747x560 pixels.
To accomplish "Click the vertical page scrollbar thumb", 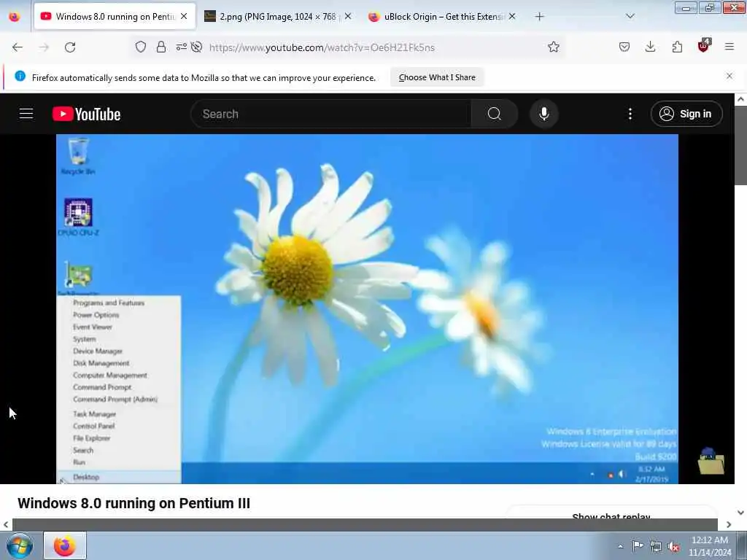I will tap(740, 145).
